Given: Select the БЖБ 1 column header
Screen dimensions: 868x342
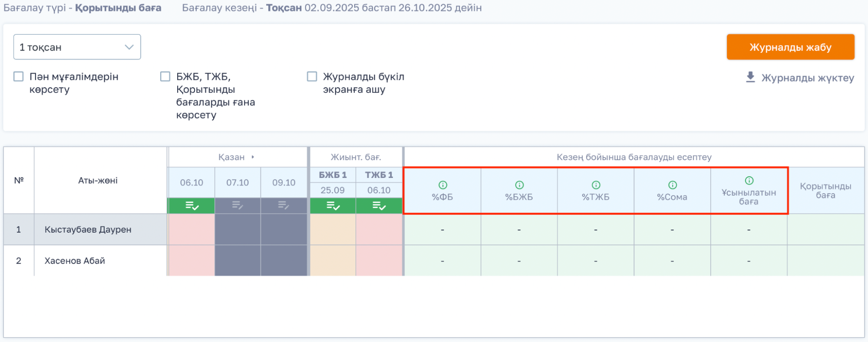Looking at the screenshot, I should [x=333, y=175].
